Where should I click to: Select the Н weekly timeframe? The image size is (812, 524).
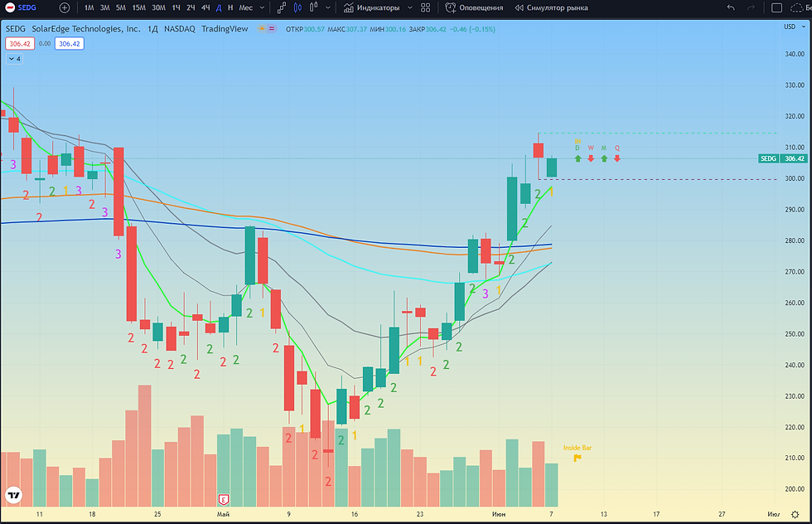pyautogui.click(x=230, y=7)
